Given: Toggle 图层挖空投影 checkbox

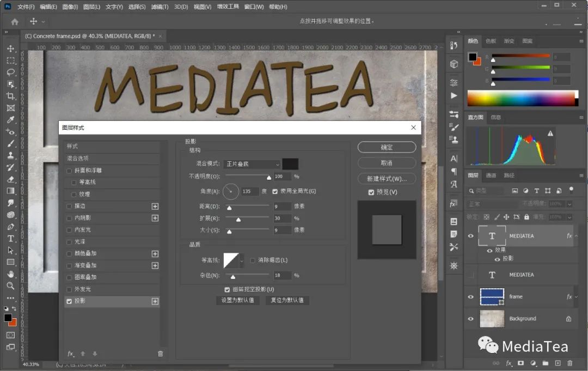Looking at the screenshot, I should point(227,290).
